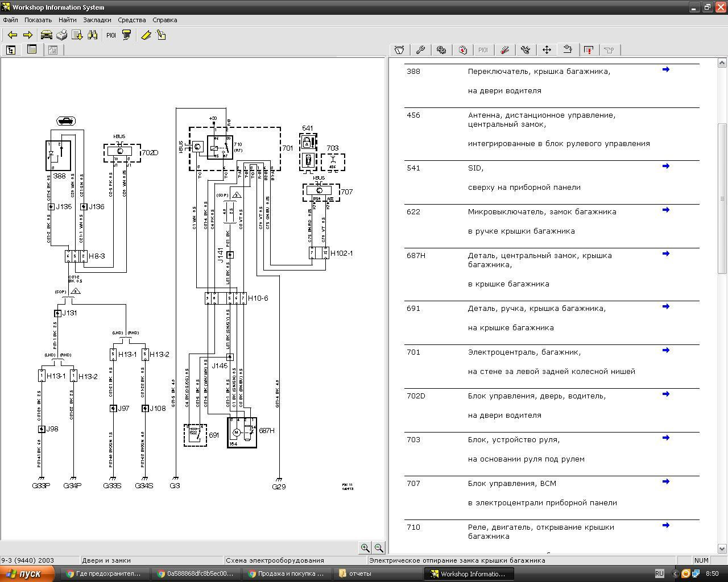728x582 pixels.
Task: Open the Windows пуск start button
Action: pyautogui.click(x=26, y=573)
